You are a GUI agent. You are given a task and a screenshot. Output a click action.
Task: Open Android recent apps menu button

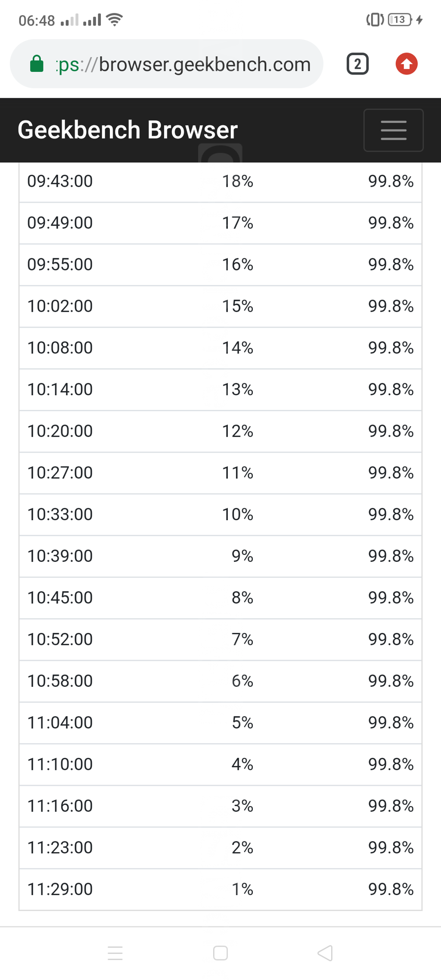click(x=115, y=953)
